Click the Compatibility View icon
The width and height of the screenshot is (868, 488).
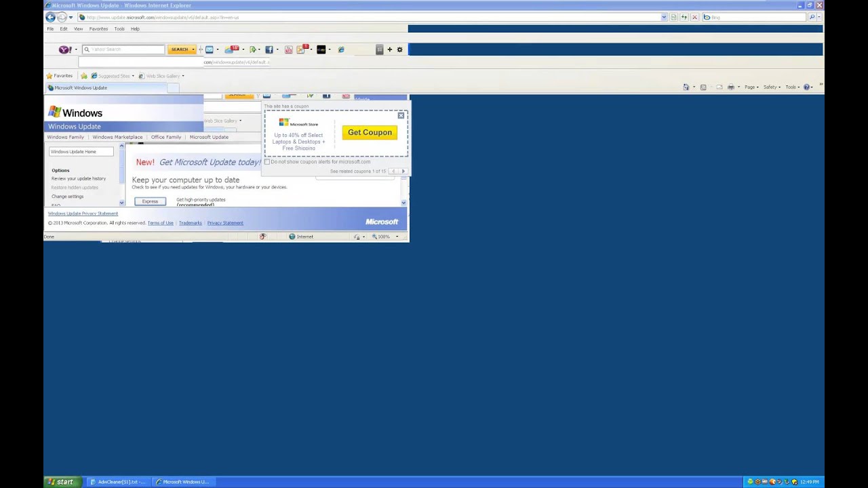(x=673, y=17)
